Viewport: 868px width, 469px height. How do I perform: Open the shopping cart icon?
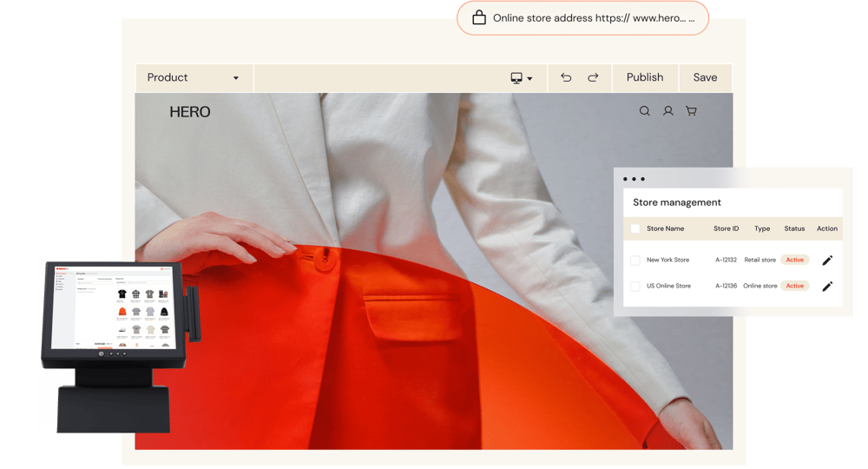point(691,111)
